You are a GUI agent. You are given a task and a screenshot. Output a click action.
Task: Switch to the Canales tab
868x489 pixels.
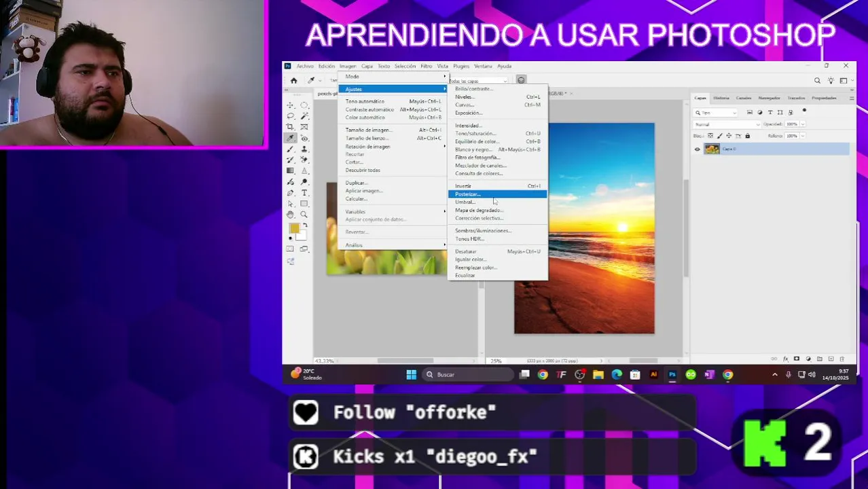pyautogui.click(x=744, y=98)
